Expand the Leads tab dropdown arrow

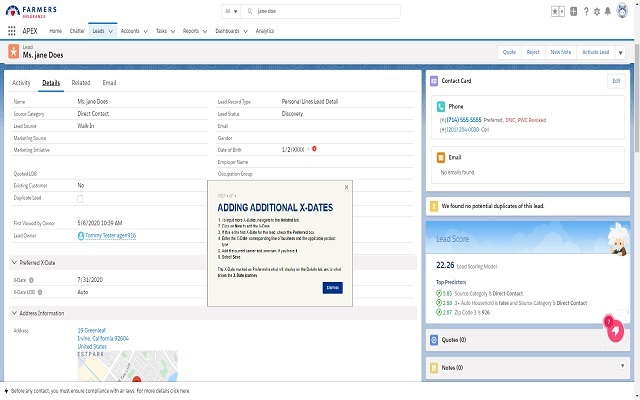[x=110, y=31]
